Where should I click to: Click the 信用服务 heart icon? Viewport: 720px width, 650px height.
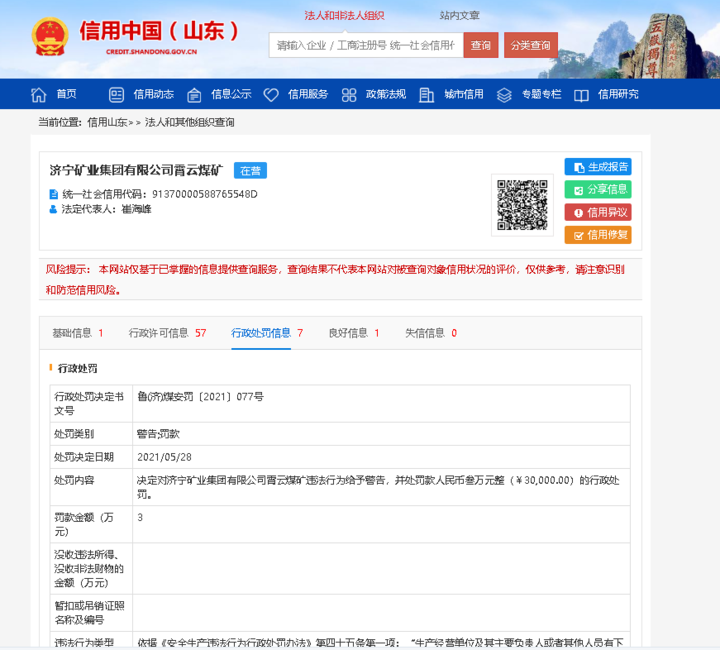coord(271,95)
